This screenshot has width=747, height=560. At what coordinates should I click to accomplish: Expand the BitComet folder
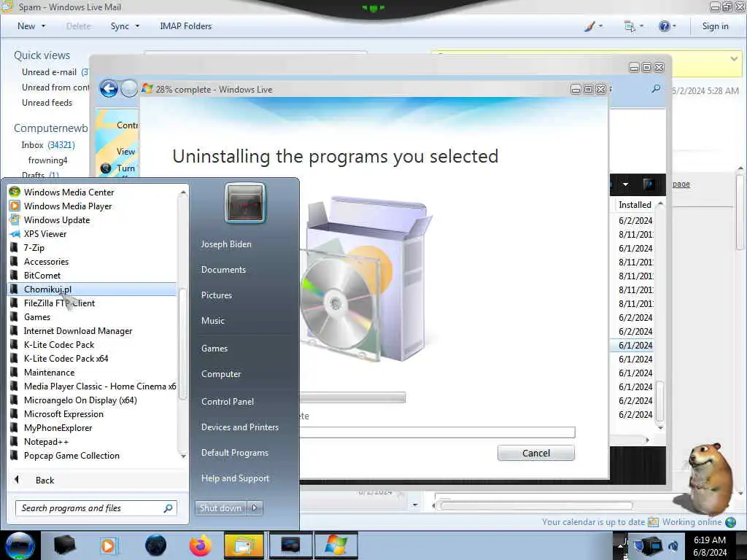coord(42,275)
